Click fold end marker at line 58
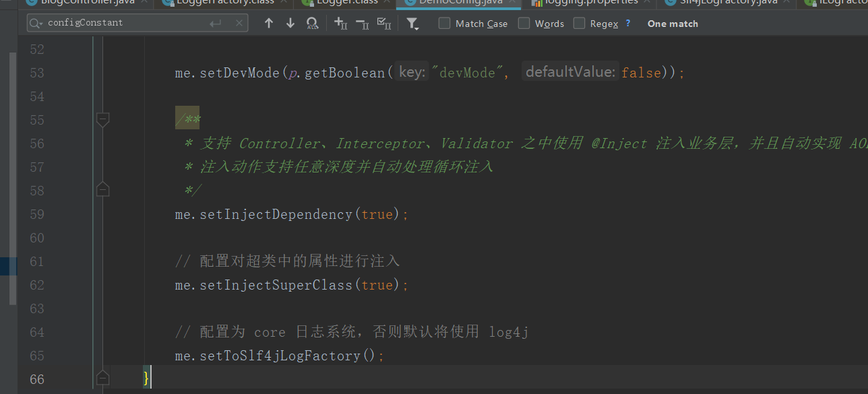 [102, 191]
